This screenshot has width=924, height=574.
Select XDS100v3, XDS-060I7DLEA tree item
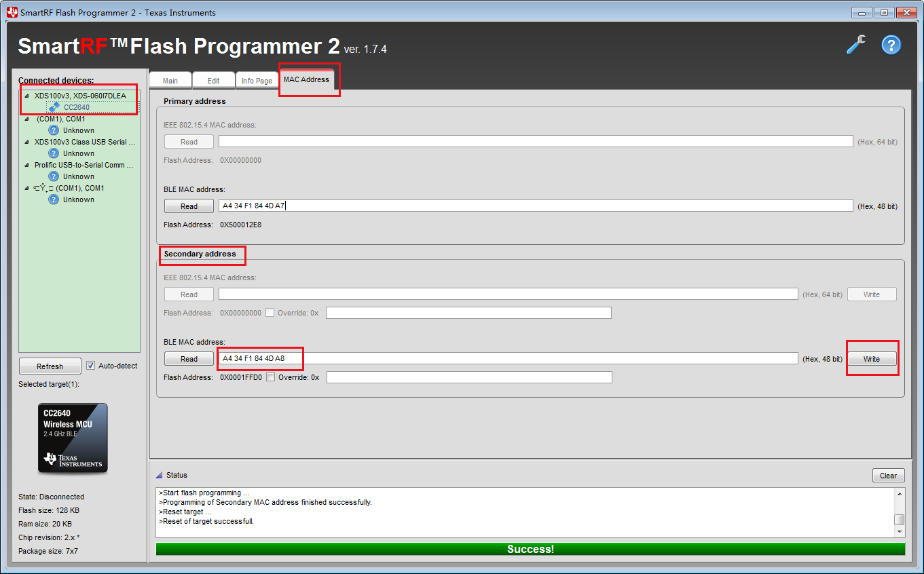[x=80, y=96]
